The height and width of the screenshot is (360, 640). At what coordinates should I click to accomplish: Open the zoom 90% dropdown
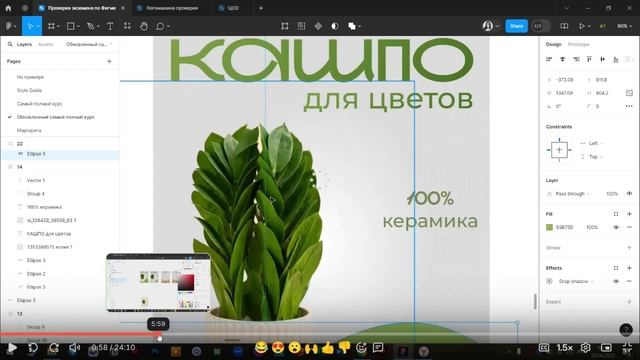pyautogui.click(x=624, y=26)
